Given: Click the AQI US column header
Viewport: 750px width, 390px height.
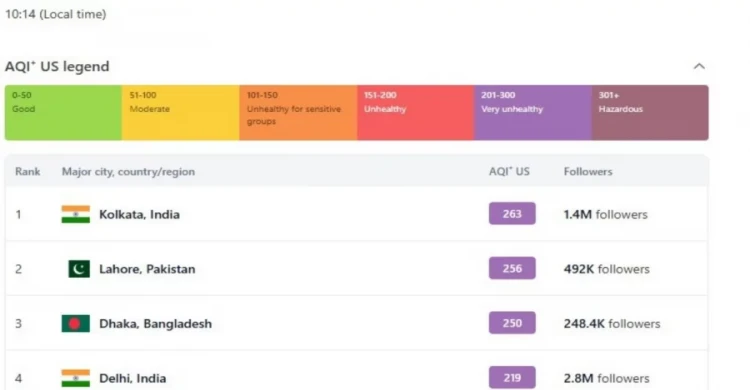Looking at the screenshot, I should 509,171.
